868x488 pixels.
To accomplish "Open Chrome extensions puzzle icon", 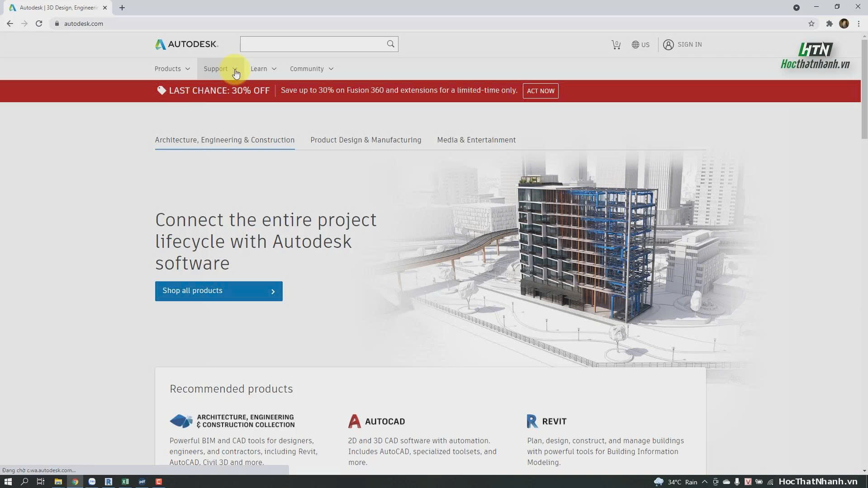I will (x=829, y=24).
